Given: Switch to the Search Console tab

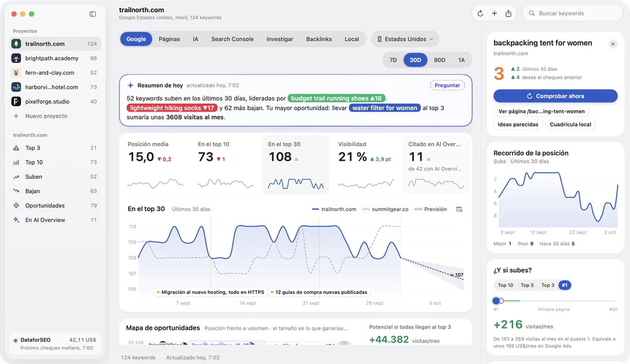Looking at the screenshot, I should click(x=232, y=39).
